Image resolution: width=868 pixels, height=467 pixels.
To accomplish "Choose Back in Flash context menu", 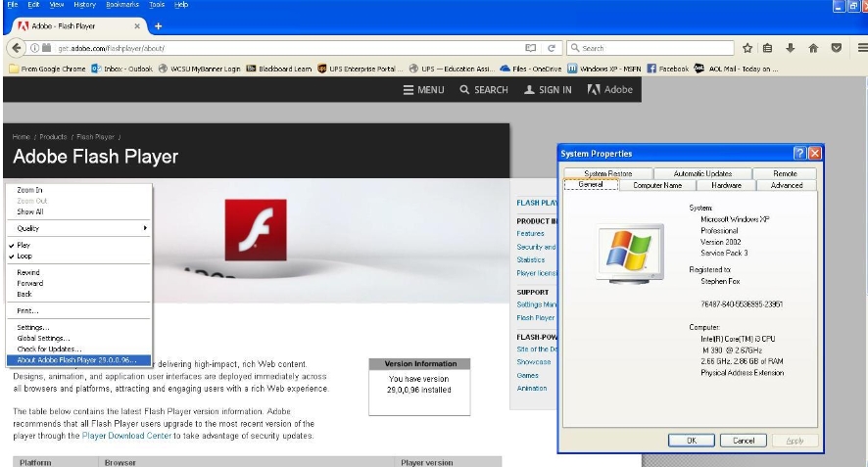I will (78, 294).
